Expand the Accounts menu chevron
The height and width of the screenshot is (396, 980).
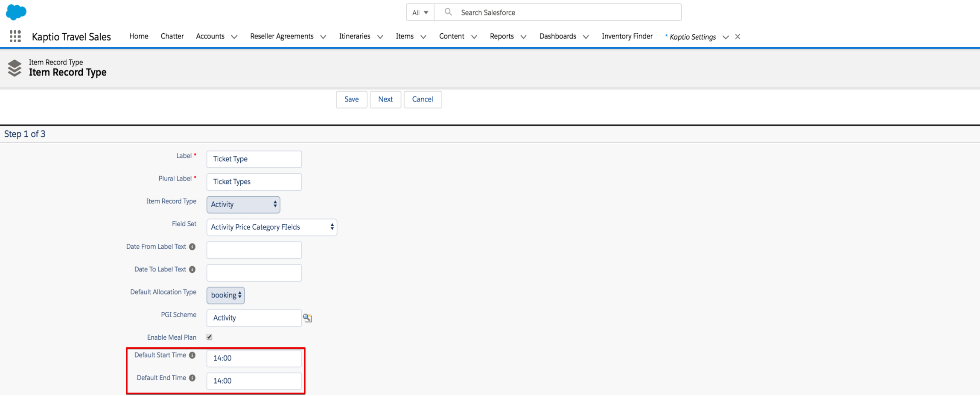234,37
